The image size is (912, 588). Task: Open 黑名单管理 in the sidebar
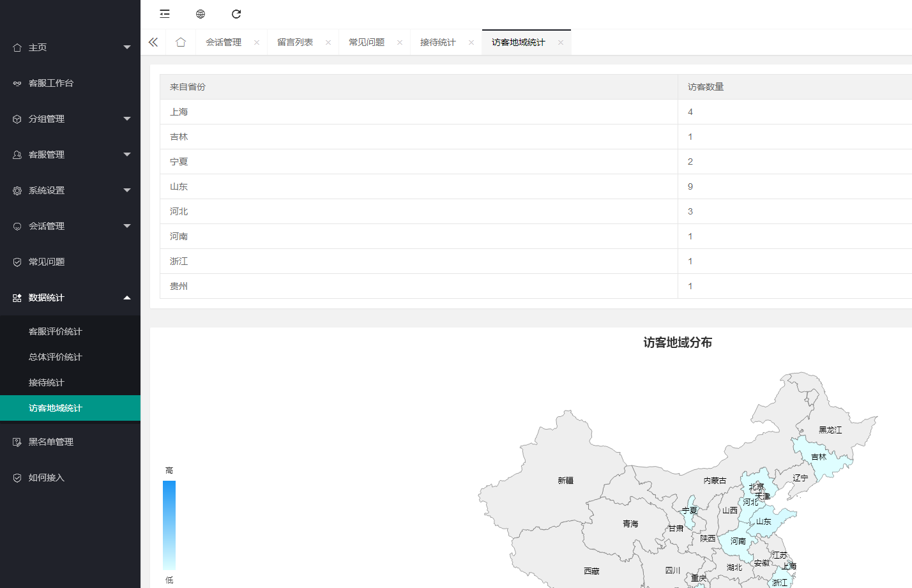click(x=51, y=442)
